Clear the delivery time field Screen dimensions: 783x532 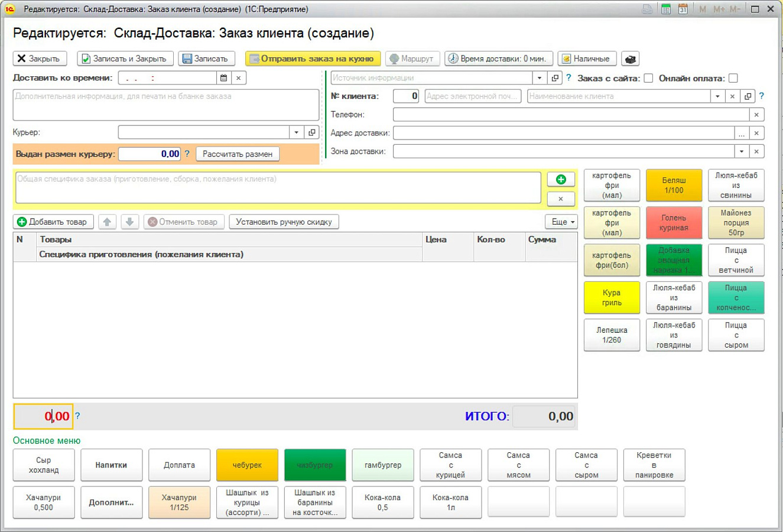pyautogui.click(x=239, y=78)
